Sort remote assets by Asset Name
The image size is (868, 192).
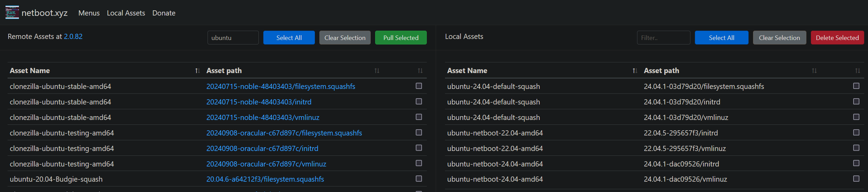197,71
